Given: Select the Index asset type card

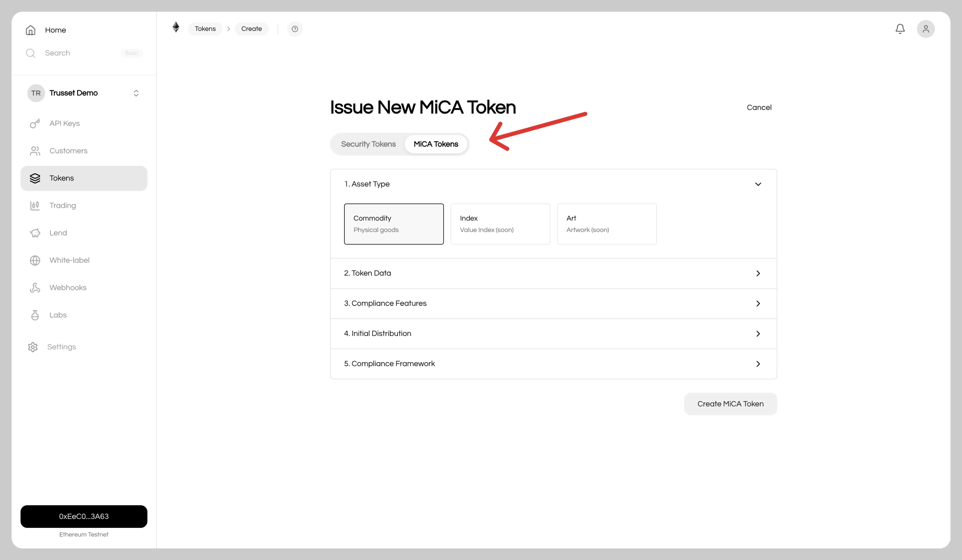Looking at the screenshot, I should tap(500, 224).
